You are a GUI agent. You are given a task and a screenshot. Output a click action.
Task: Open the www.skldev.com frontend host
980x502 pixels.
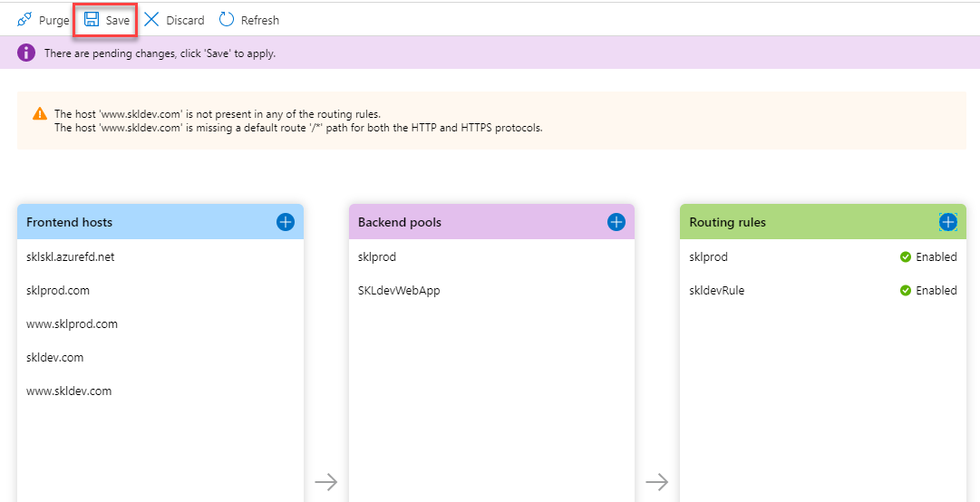pyautogui.click(x=69, y=391)
